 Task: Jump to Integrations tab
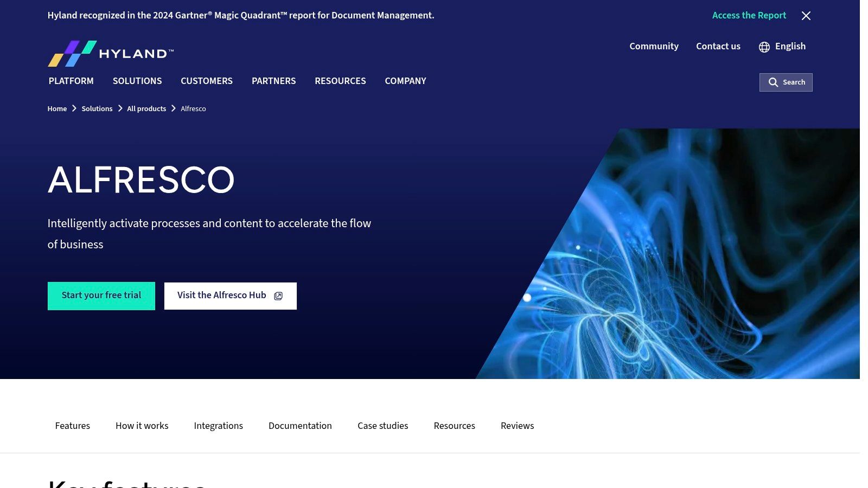point(219,426)
